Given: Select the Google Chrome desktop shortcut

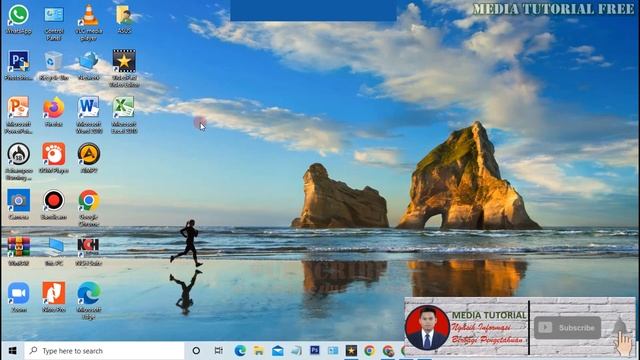Looking at the screenshot, I should click(x=89, y=208).
